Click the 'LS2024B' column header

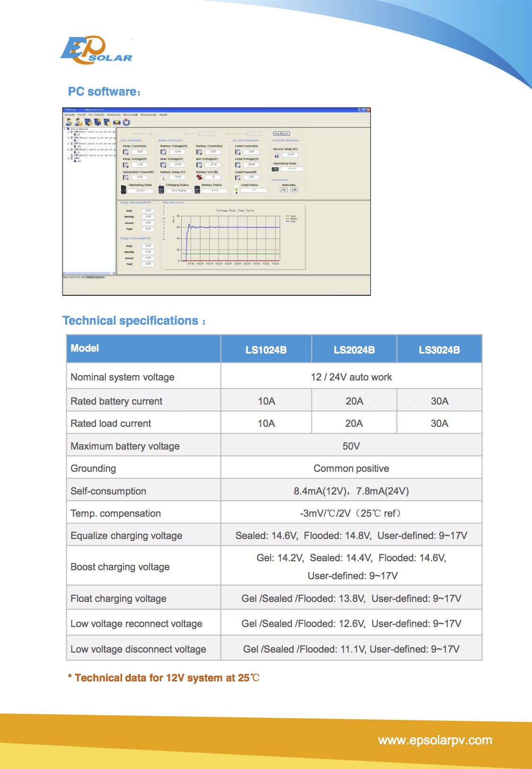tap(354, 350)
